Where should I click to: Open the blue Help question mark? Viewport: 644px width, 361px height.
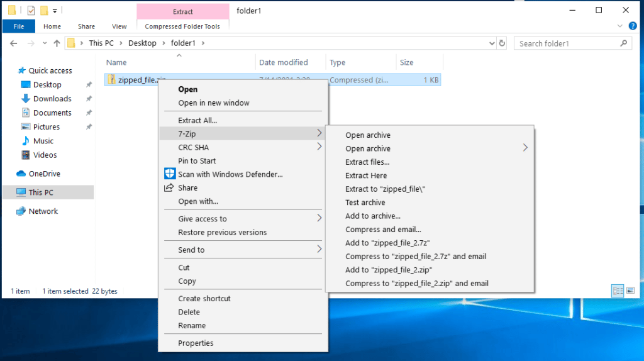tap(635, 26)
